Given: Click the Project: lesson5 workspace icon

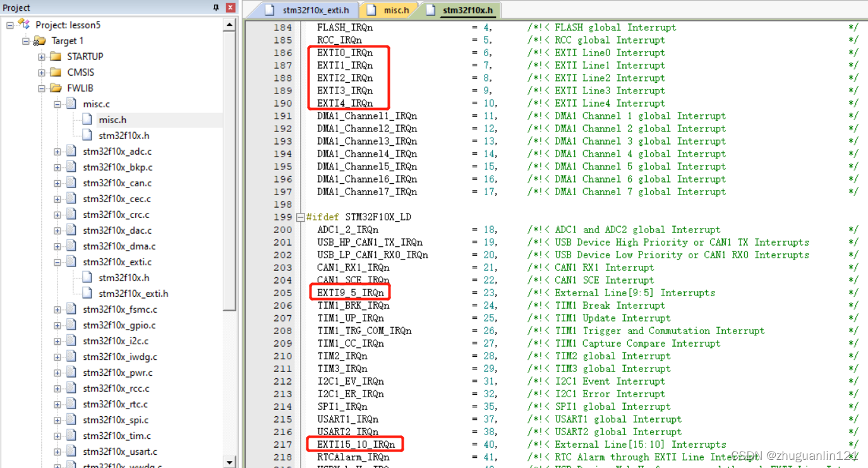Looking at the screenshot, I should click(x=24, y=25).
